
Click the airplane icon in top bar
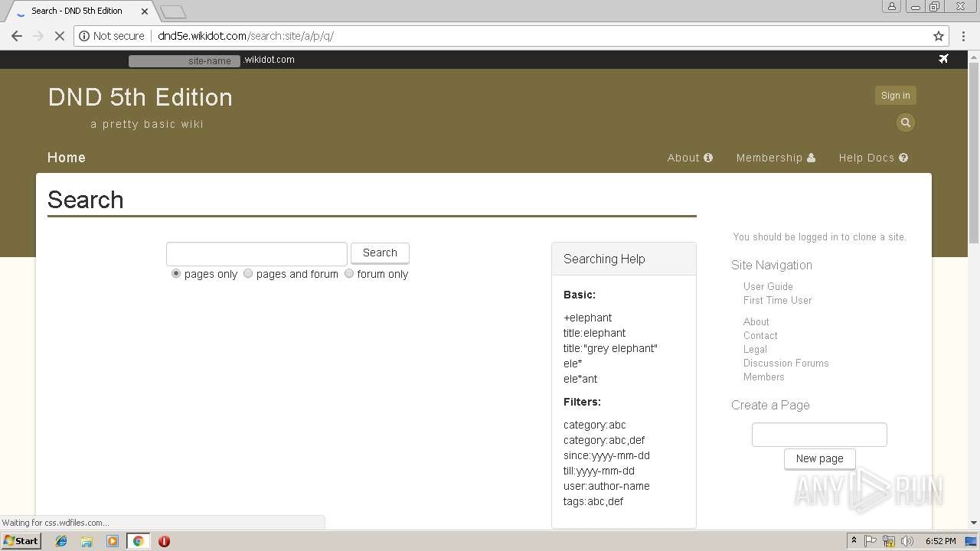pos(943,59)
